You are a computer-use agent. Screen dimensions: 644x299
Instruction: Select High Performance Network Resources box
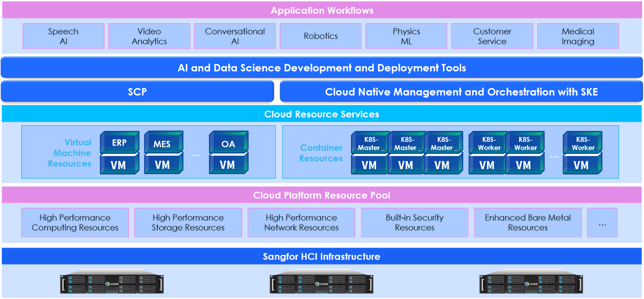pyautogui.click(x=301, y=223)
